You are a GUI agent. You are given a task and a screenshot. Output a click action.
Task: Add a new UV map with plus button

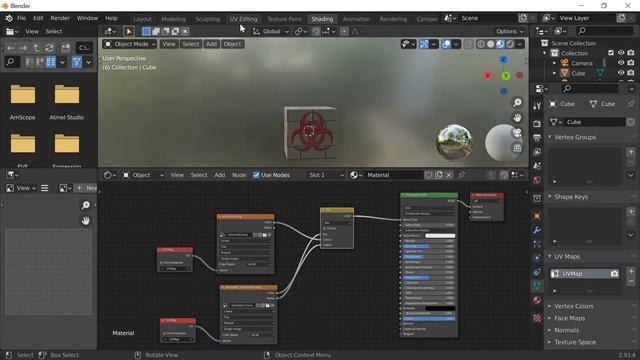pos(631,271)
